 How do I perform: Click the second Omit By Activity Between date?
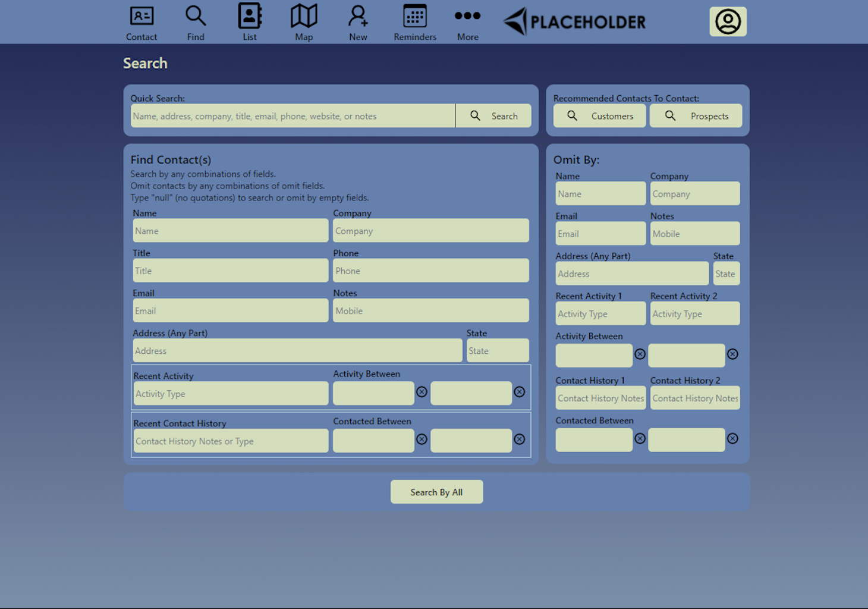point(687,355)
